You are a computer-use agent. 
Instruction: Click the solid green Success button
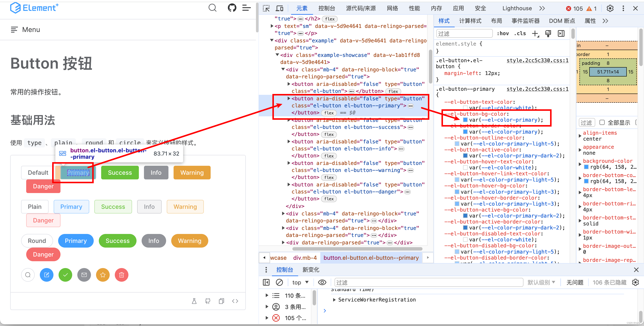[x=120, y=173]
